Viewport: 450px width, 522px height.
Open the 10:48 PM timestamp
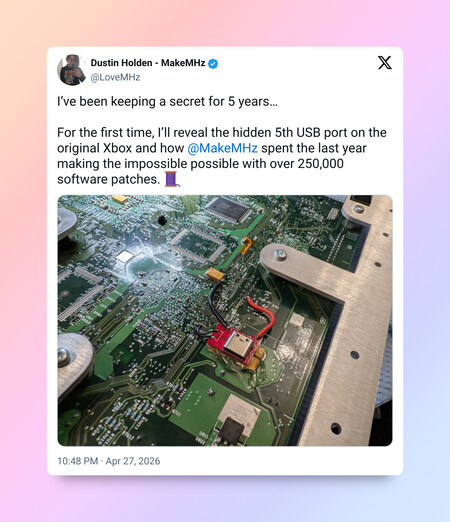78,461
